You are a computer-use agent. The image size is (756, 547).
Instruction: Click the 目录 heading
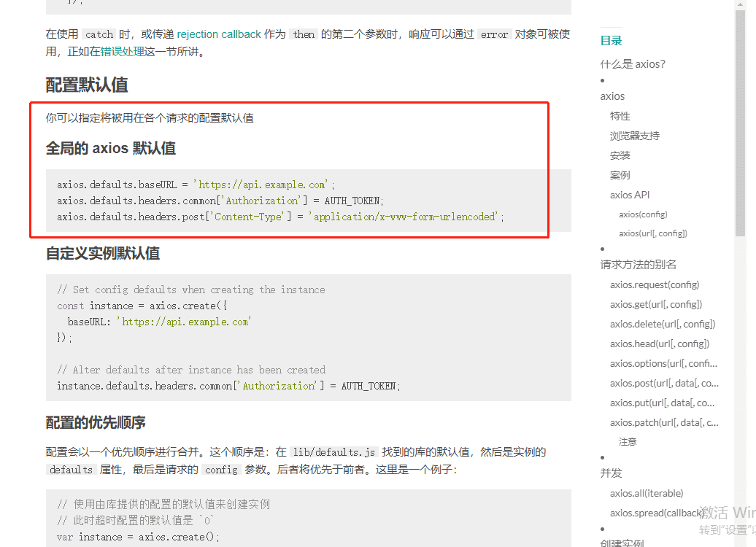[611, 41]
